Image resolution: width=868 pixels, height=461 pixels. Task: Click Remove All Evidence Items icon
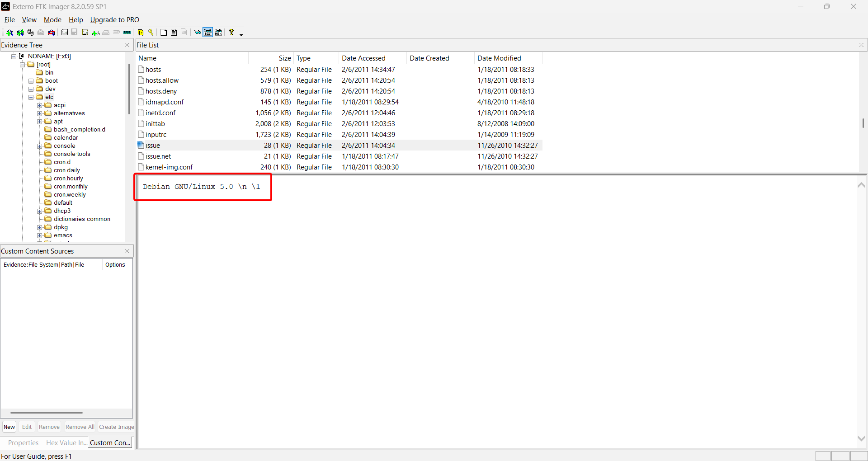tap(52, 33)
